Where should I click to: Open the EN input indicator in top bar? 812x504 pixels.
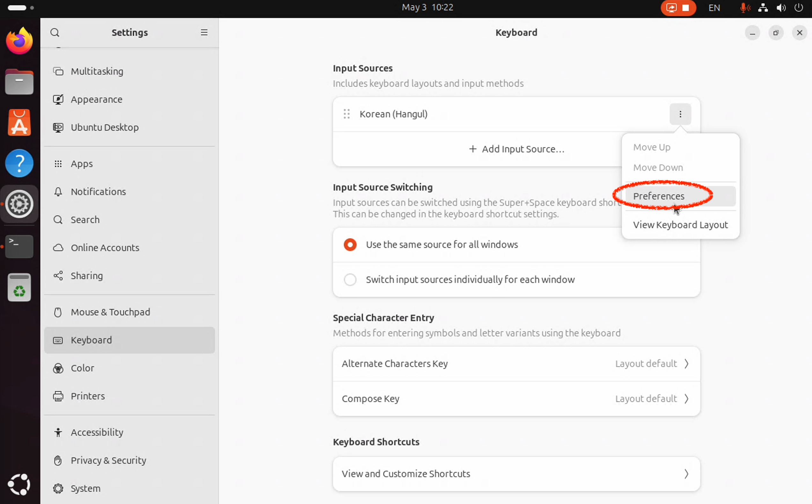[714, 7]
